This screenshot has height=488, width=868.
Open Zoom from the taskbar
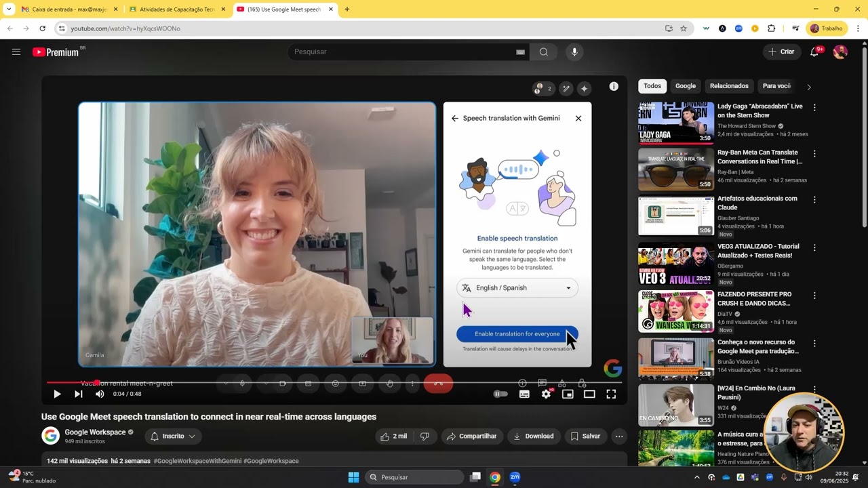(x=515, y=477)
